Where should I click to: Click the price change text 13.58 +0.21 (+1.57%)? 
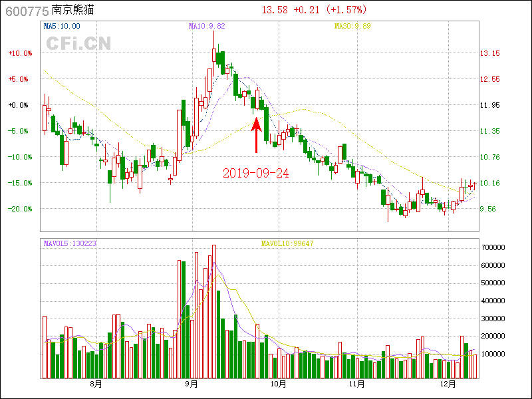click(x=314, y=10)
